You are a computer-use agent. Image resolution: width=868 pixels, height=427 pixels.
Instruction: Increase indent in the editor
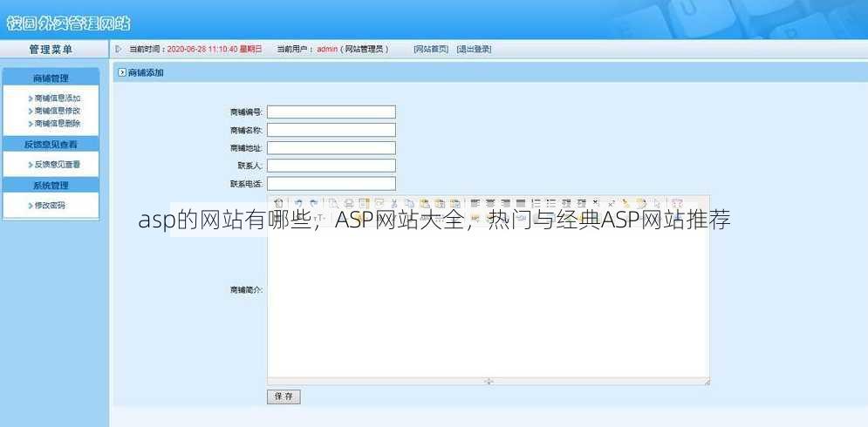[566, 204]
